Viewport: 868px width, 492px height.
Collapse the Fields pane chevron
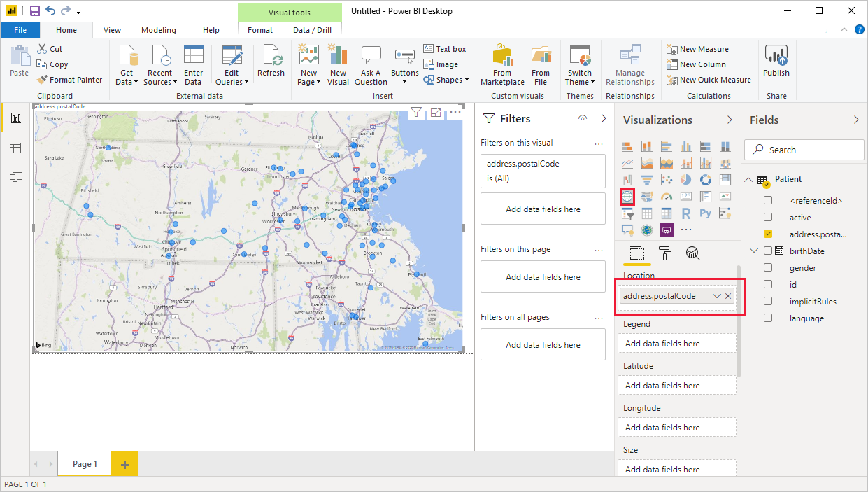pyautogui.click(x=856, y=120)
